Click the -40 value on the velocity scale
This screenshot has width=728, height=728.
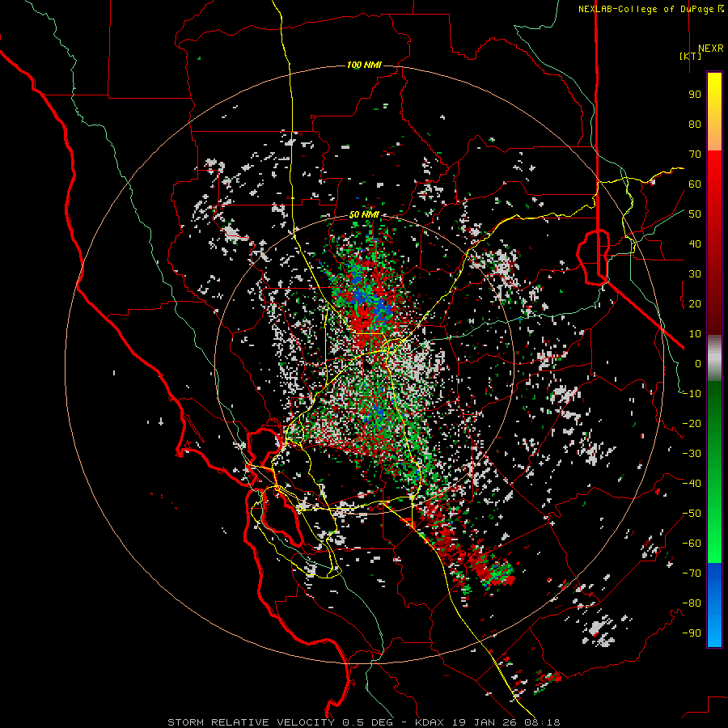[692, 484]
